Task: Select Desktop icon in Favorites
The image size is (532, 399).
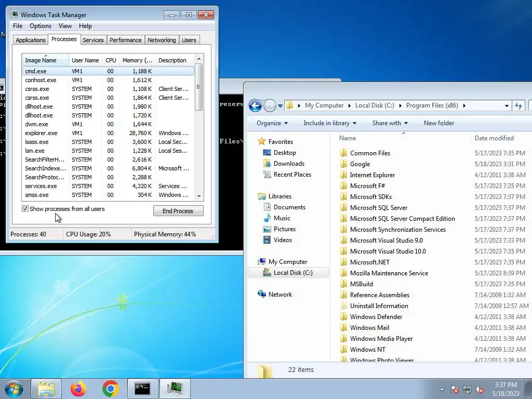Action: tap(267, 153)
